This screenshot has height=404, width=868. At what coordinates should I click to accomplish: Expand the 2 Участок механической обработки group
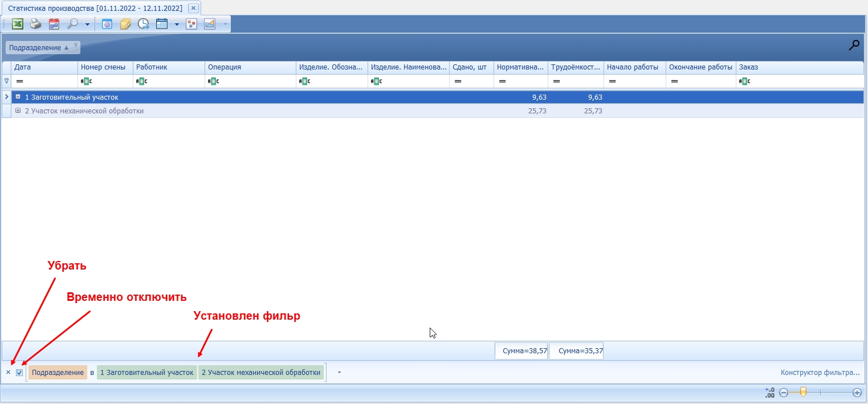(x=18, y=111)
